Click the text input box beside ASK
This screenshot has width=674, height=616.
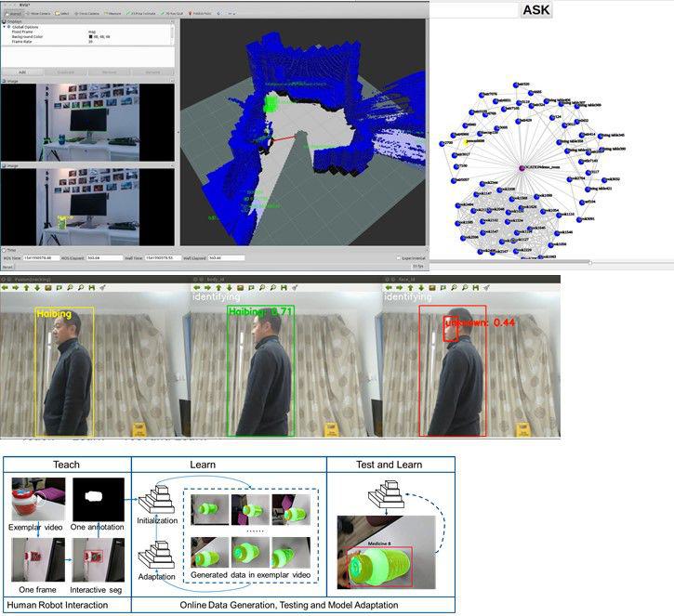coord(472,10)
